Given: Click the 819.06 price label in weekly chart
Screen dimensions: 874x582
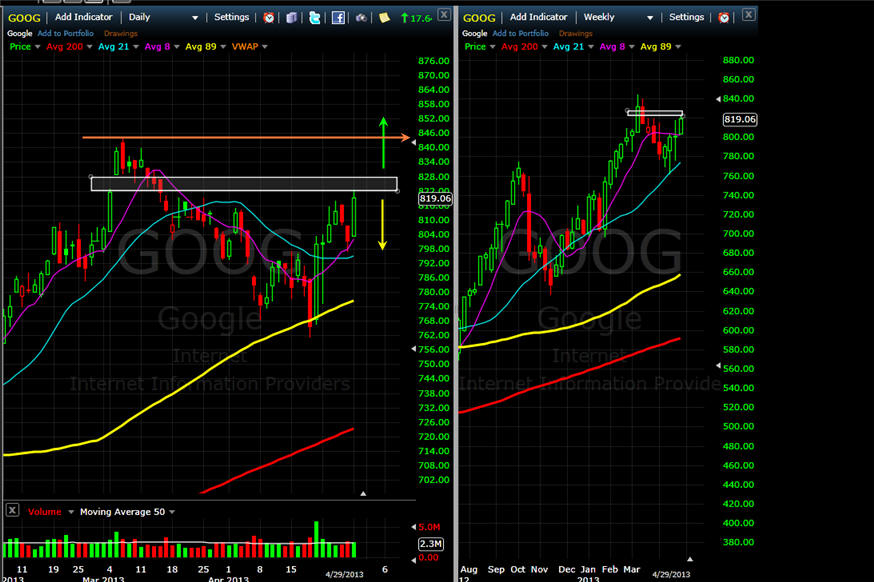Looking at the screenshot, I should 740,119.
